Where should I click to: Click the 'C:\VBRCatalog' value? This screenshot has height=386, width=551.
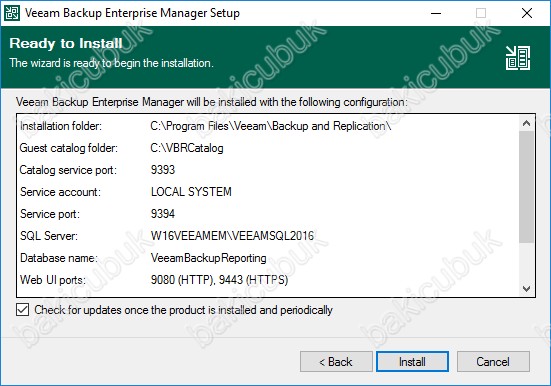point(187,148)
